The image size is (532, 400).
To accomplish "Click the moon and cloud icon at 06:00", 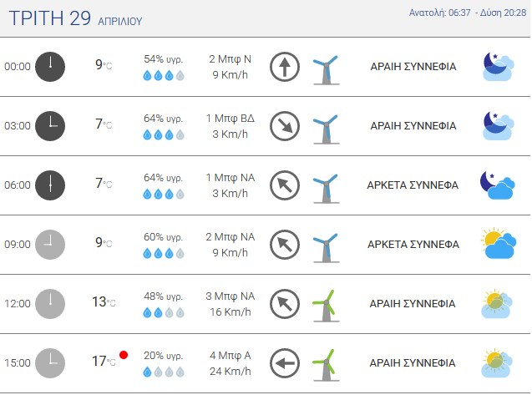I will click(x=498, y=185).
